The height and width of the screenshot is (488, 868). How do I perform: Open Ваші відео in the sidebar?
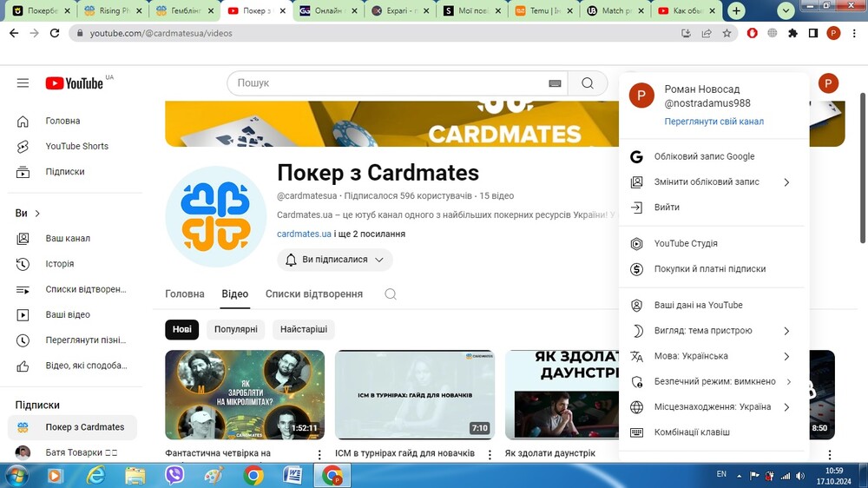coord(75,314)
